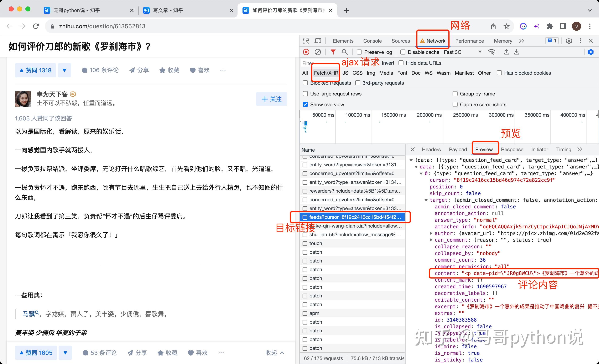
Task: Check the Hide data URLs checkbox
Action: tap(401, 63)
